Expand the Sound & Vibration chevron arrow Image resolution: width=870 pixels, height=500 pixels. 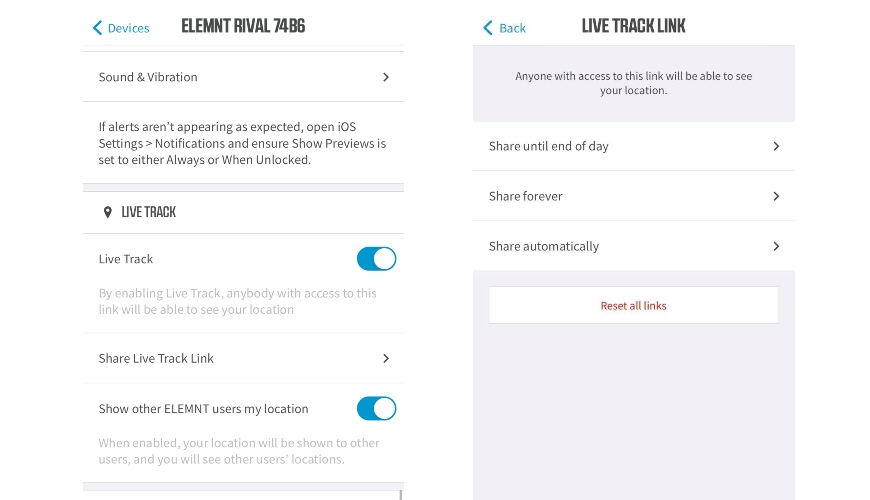386,77
